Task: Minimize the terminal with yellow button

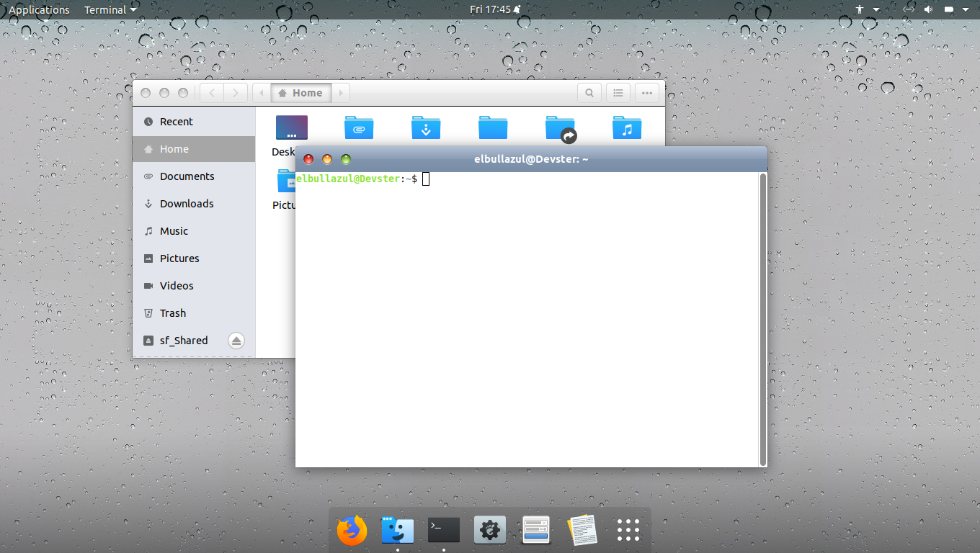Action: pos(327,159)
